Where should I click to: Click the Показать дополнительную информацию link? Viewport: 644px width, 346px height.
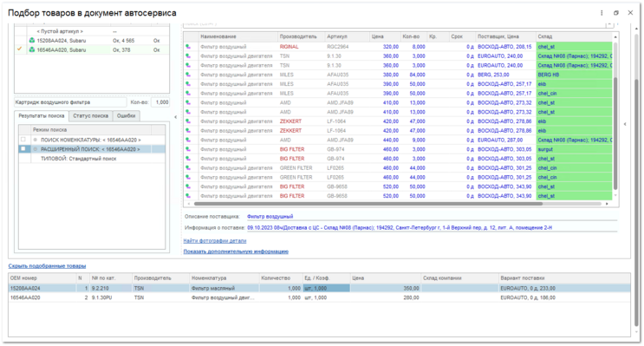[x=236, y=251]
